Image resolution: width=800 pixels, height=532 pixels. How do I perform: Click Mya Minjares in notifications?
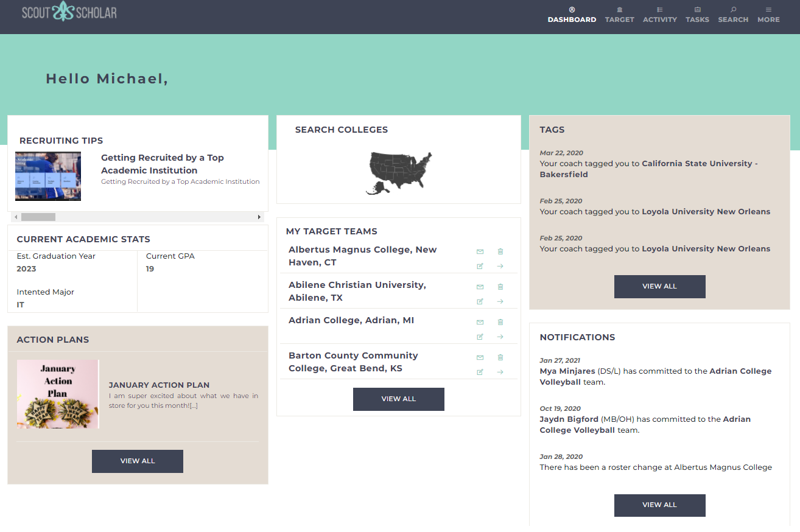(567, 371)
